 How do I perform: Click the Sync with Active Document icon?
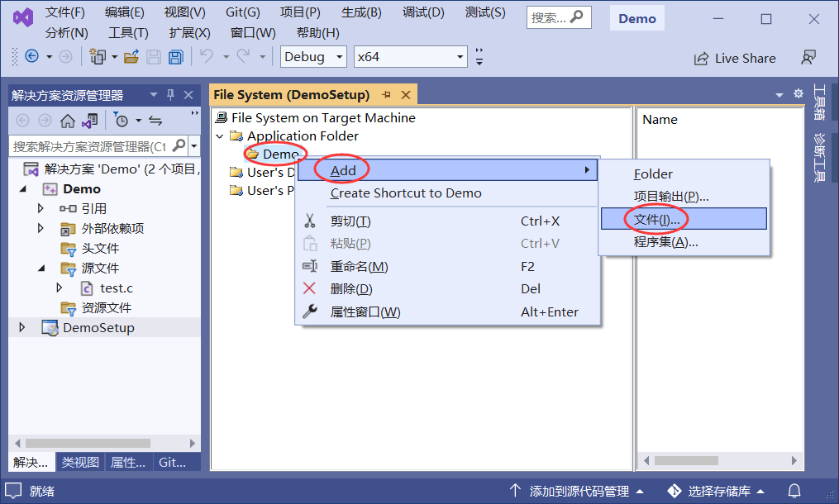click(x=155, y=121)
